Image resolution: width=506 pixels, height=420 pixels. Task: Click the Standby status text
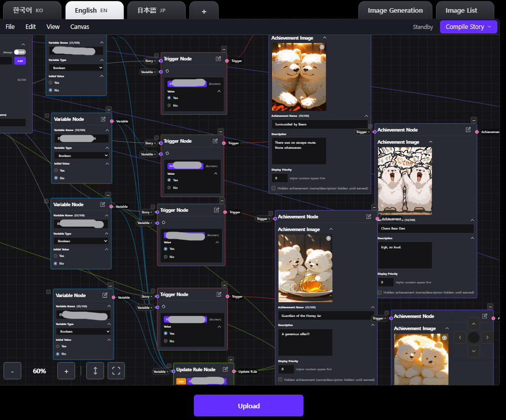[x=423, y=27]
